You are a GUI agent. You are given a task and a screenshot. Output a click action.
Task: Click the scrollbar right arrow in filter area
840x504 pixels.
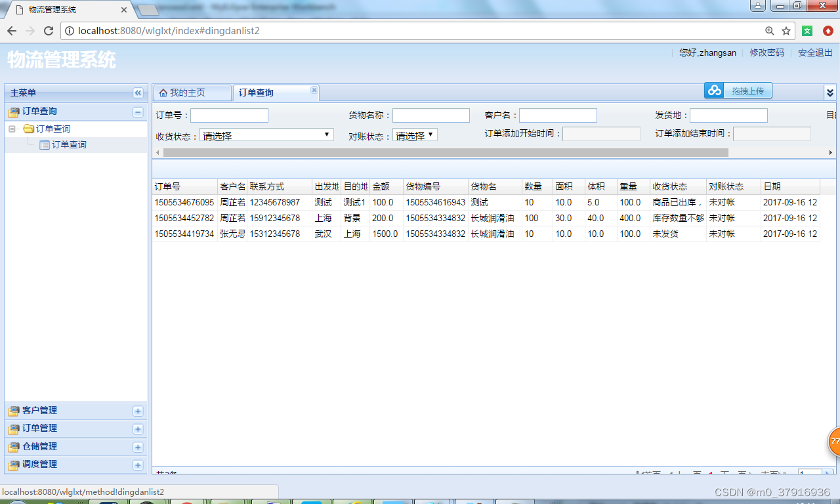(831, 152)
